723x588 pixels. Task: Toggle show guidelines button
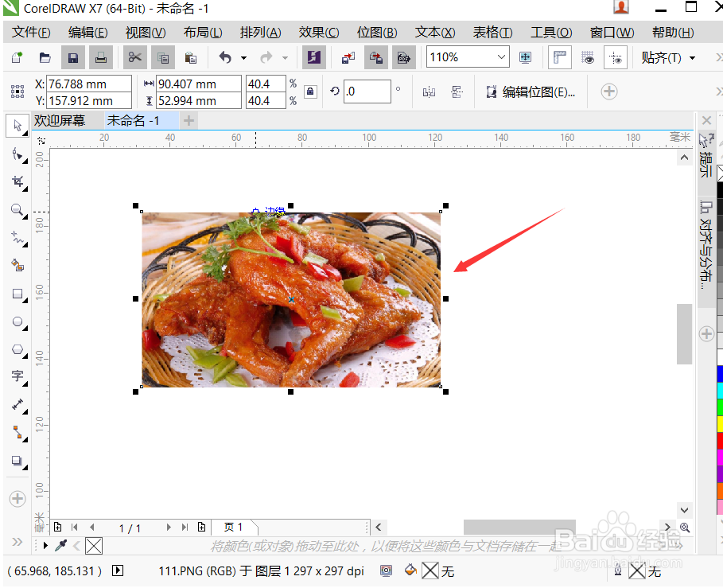point(616,57)
